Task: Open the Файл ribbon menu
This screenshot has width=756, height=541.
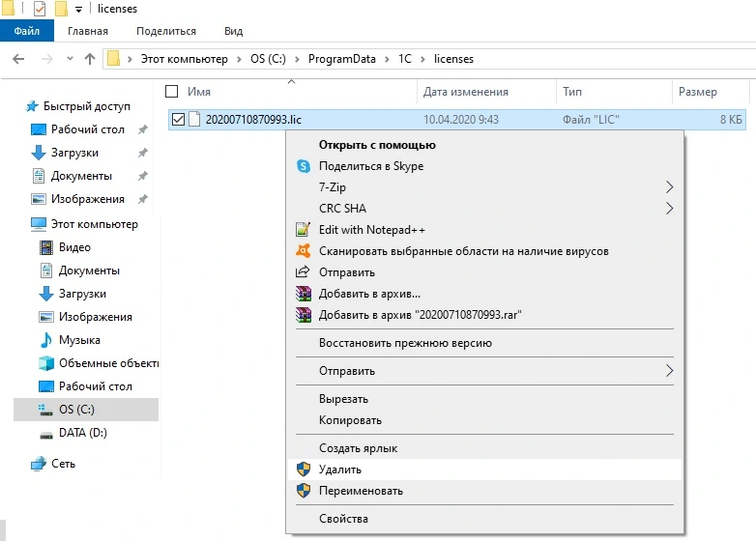Action: tap(27, 31)
